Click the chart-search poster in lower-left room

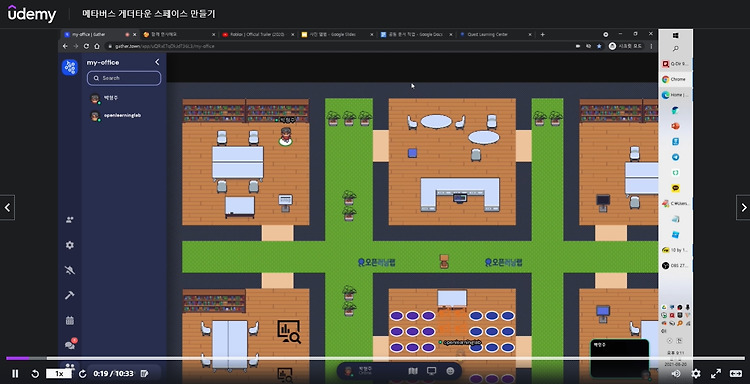289,331
